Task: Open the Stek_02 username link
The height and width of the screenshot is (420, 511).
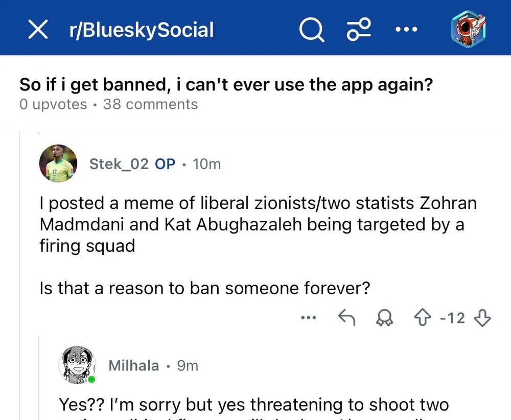Action: (119, 164)
